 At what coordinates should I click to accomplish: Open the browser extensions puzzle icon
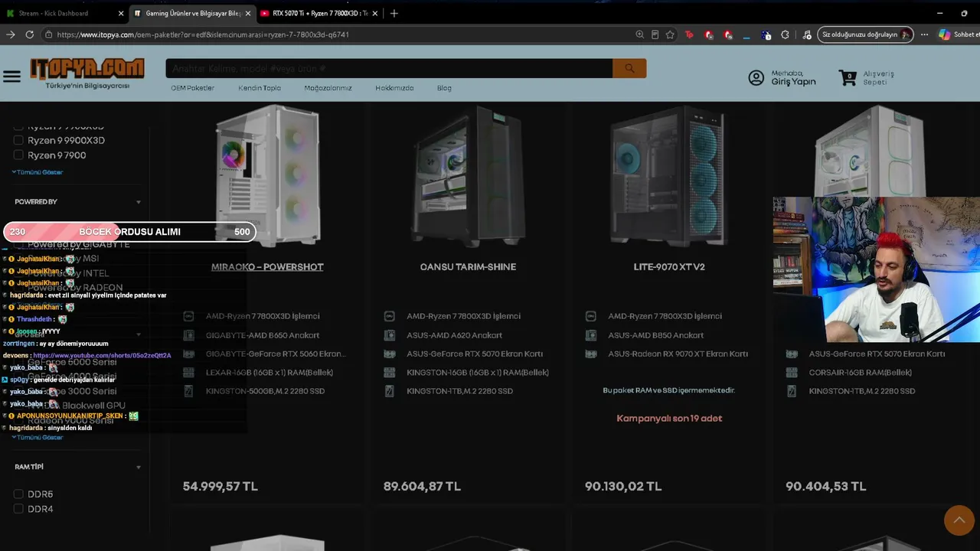click(785, 34)
